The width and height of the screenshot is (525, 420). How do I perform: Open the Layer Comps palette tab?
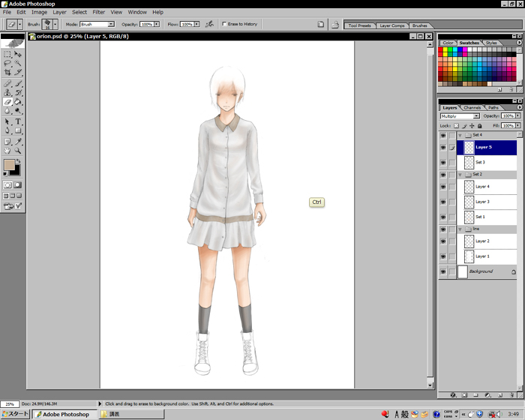click(x=391, y=25)
